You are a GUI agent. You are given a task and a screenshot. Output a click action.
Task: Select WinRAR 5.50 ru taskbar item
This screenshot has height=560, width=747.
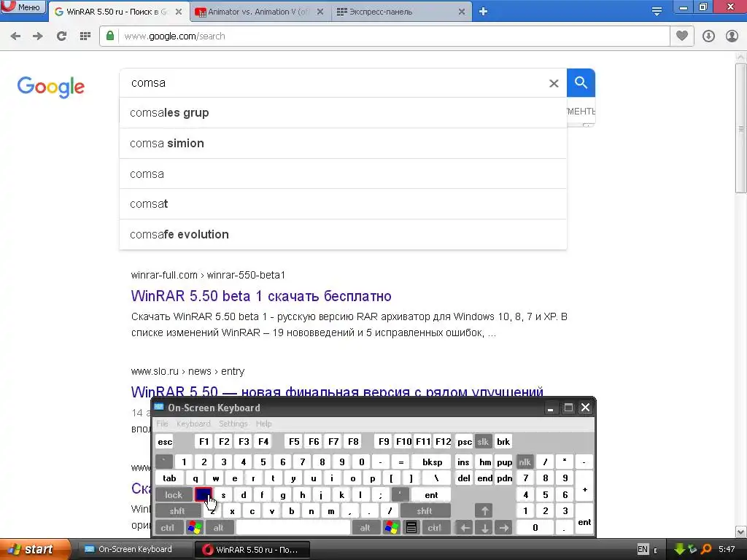click(252, 550)
